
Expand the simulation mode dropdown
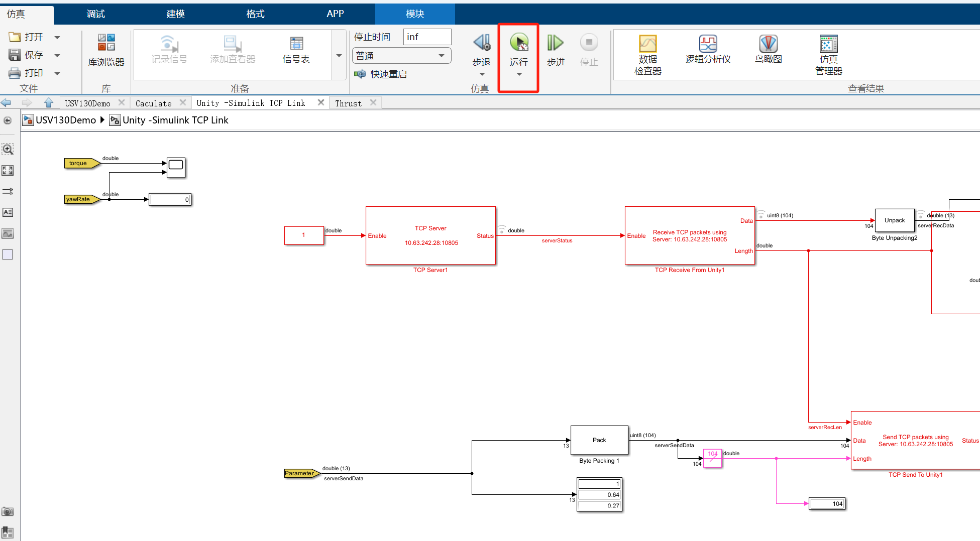441,56
